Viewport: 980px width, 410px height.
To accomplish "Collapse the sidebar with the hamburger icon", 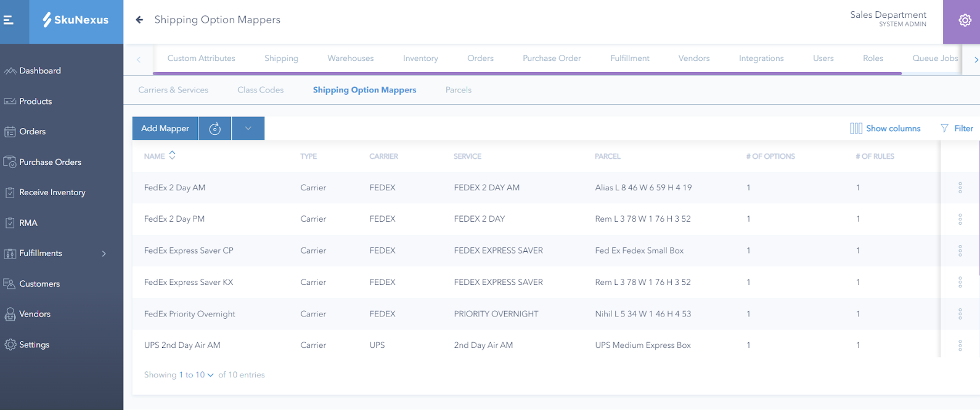I will coord(9,20).
